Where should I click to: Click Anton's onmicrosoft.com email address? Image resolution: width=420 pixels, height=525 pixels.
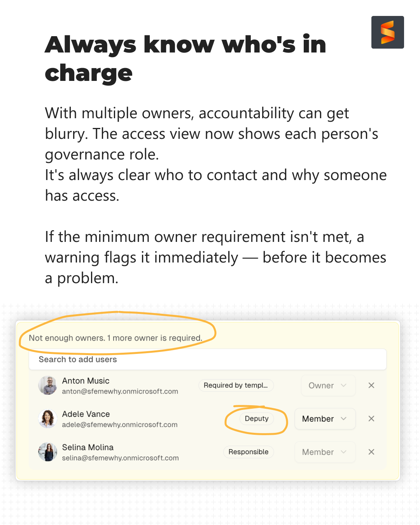click(x=120, y=392)
